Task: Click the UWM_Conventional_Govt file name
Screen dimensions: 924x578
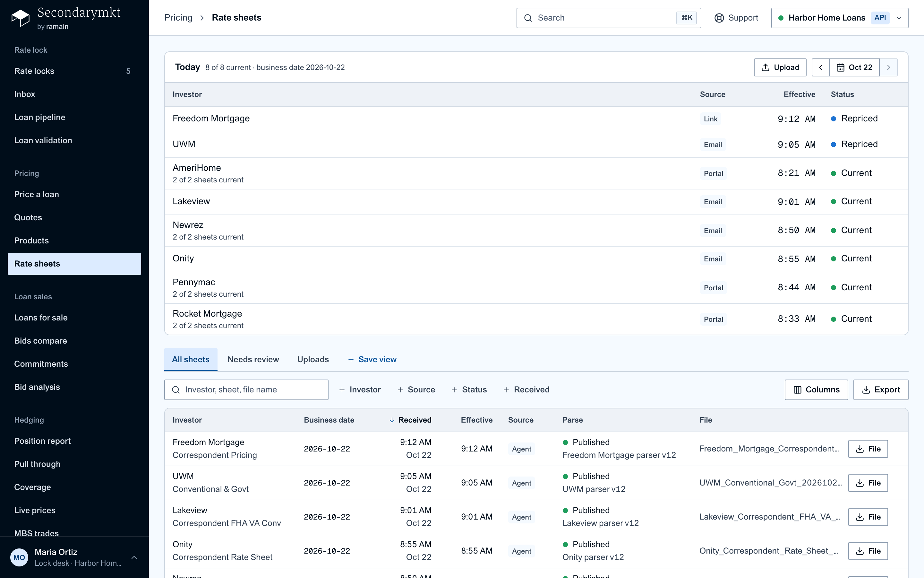Action: coord(771,483)
